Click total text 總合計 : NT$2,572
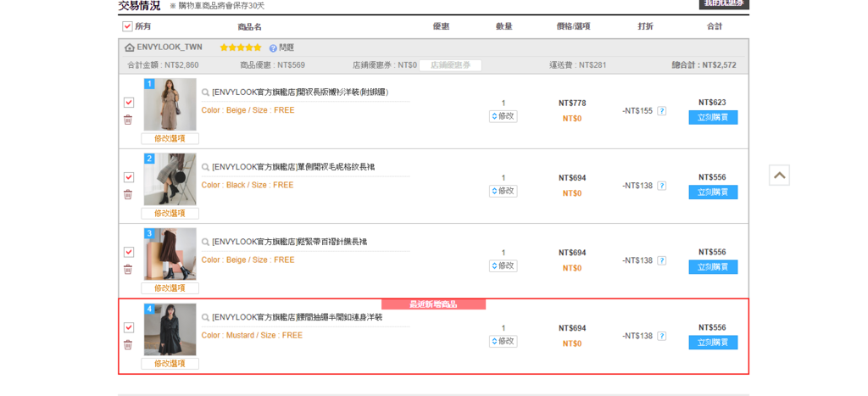The height and width of the screenshot is (396, 868). (704, 64)
